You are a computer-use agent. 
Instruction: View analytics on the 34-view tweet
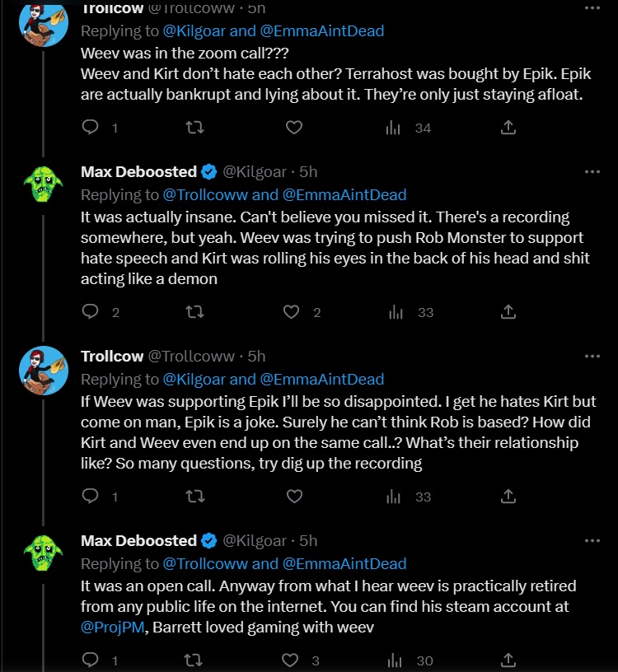395,128
